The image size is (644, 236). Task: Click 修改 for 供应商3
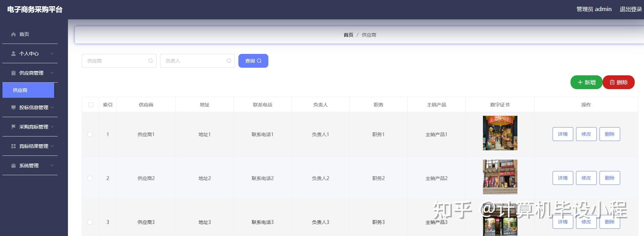point(586,222)
